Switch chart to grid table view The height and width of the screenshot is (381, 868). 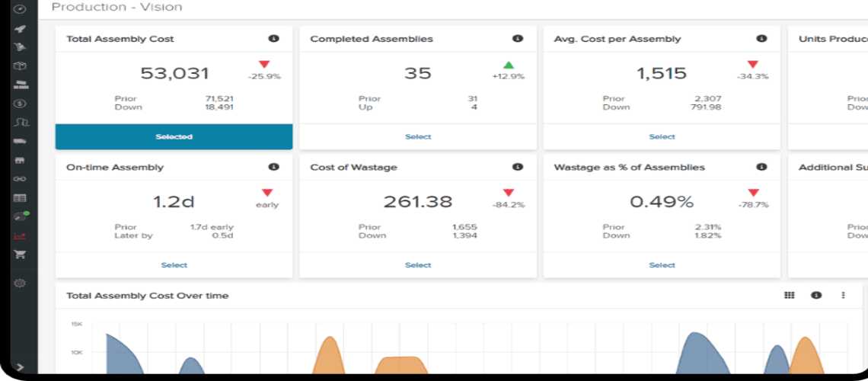click(790, 295)
